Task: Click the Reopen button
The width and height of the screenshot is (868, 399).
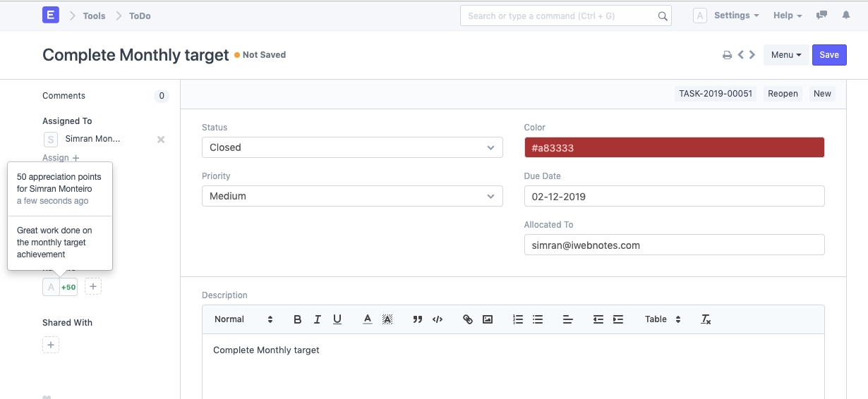Action: click(783, 94)
